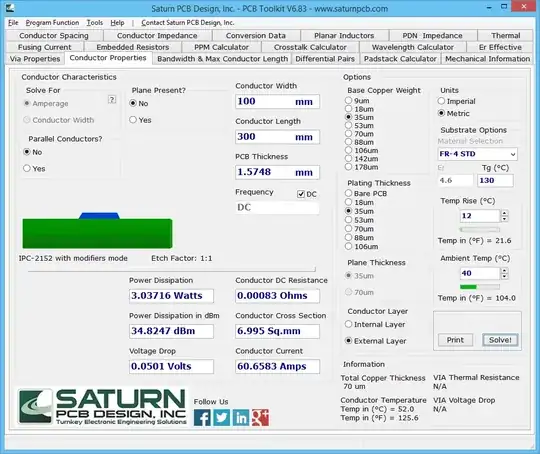Screen dimensions: 540x454
Task: Click the Power Dissipation result 3.03716 Watts
Action: [171, 296]
